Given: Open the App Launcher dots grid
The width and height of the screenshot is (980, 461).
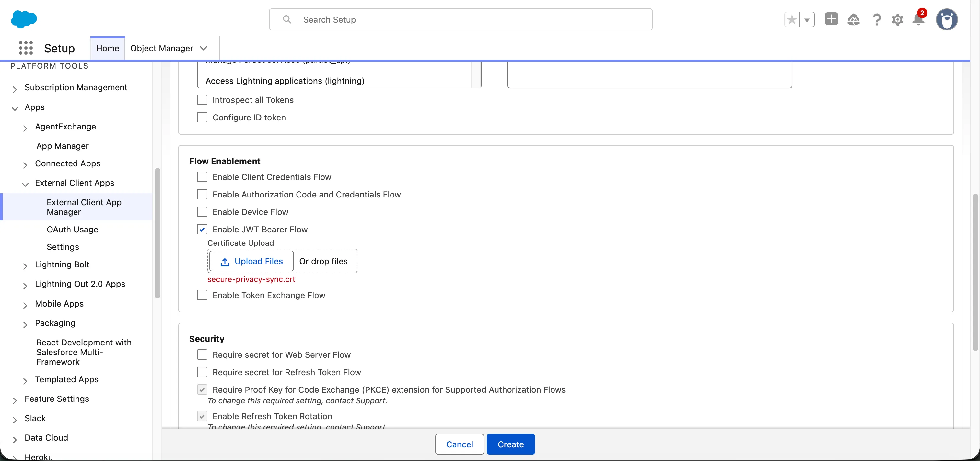Looking at the screenshot, I should click(26, 48).
